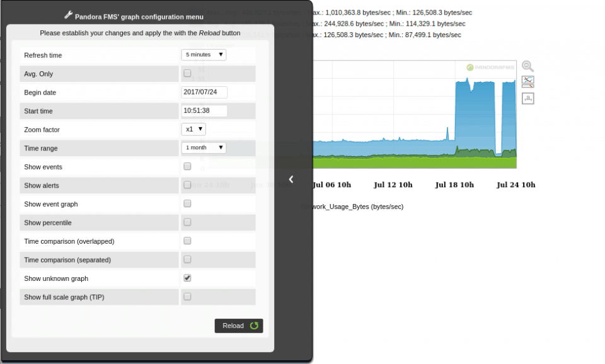Click the "Avg. Only" row label
The image size is (605, 364).
point(38,74)
